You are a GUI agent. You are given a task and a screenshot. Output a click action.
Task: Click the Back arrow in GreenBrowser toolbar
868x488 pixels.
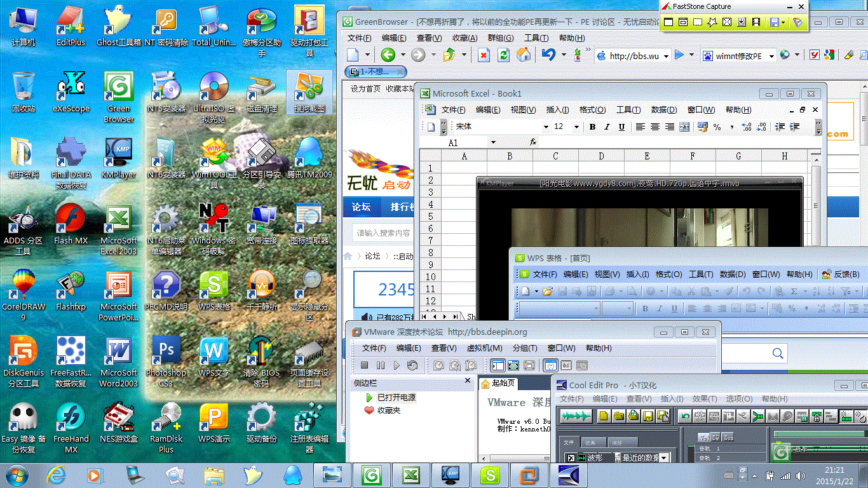tap(388, 55)
